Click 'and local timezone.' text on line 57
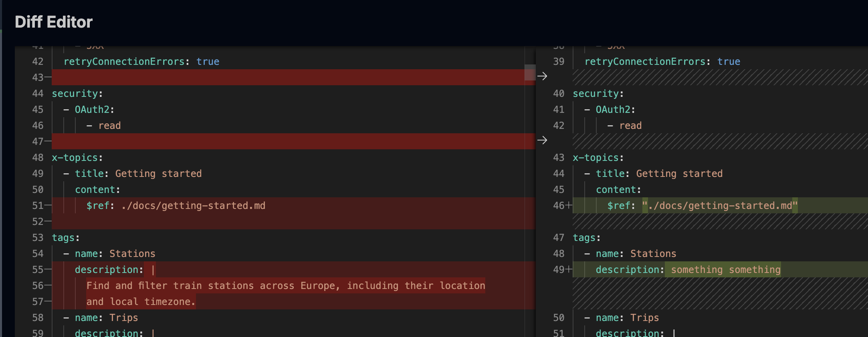The width and height of the screenshot is (868, 337). coord(141,302)
